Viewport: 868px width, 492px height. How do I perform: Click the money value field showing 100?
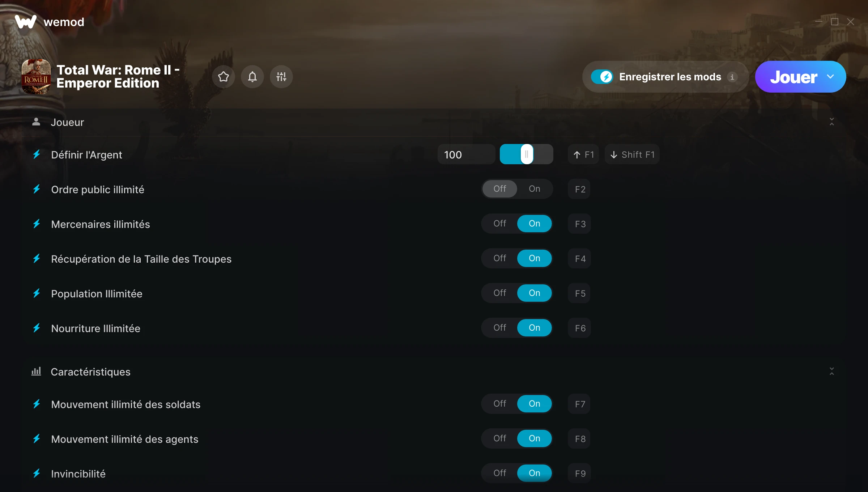coord(466,154)
